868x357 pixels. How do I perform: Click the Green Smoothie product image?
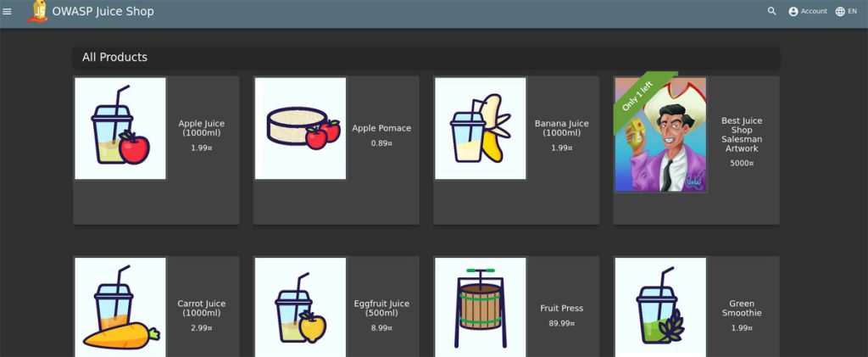(x=660, y=307)
